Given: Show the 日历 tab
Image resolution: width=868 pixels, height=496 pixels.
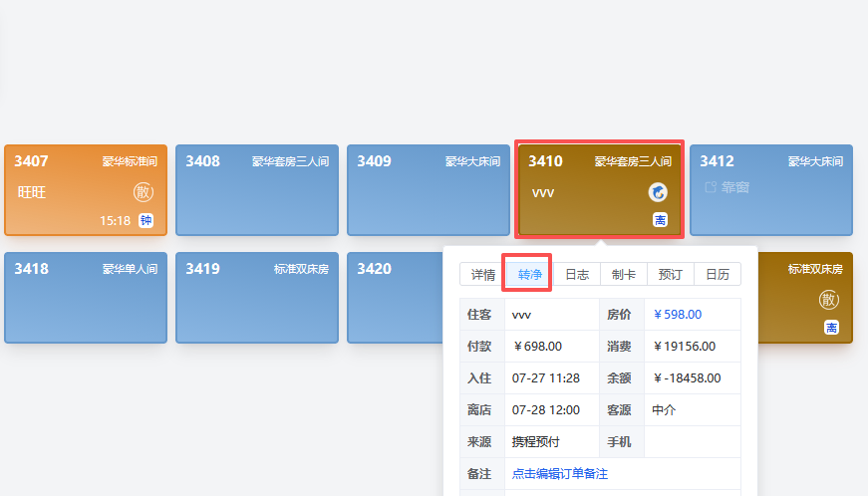Looking at the screenshot, I should [718, 274].
